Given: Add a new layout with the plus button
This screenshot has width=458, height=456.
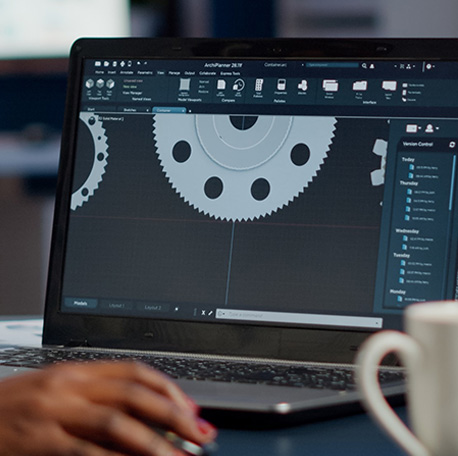Looking at the screenshot, I should coord(176,309).
